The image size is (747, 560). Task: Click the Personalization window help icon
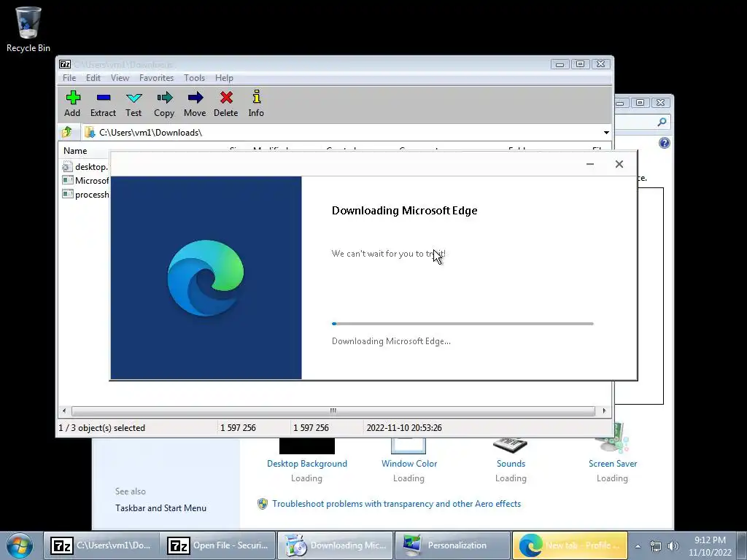[664, 143]
